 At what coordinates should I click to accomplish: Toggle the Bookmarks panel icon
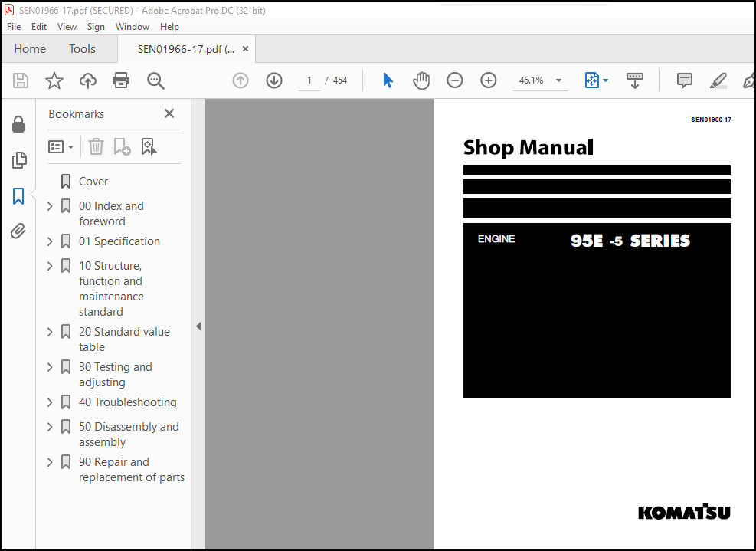tap(18, 196)
